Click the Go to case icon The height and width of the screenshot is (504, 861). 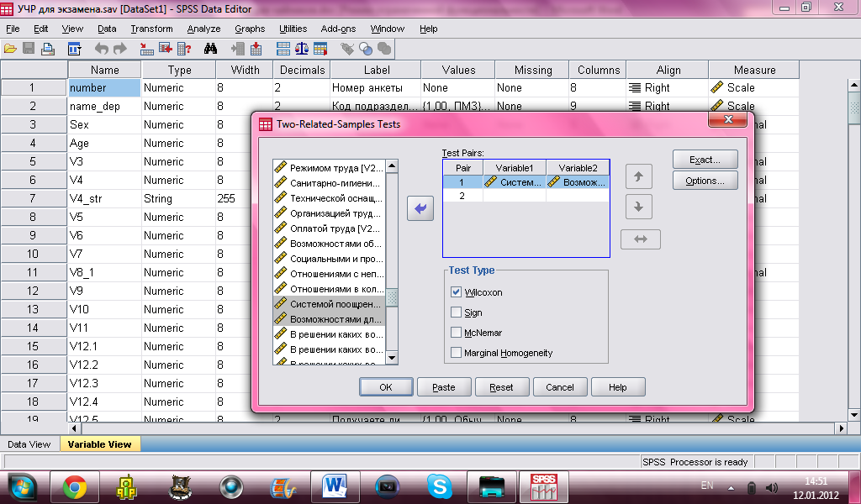coord(146,49)
